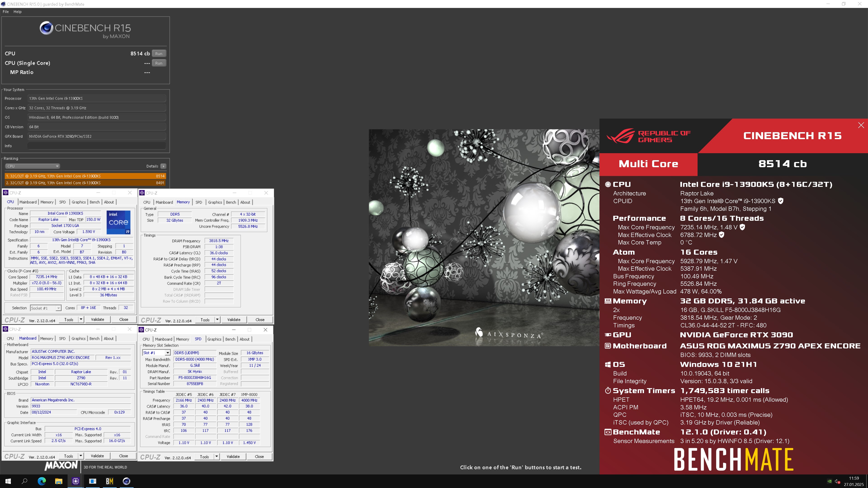Screen dimensions: 868x488
Task: Click the System Timers clock icon
Action: coord(608,391)
